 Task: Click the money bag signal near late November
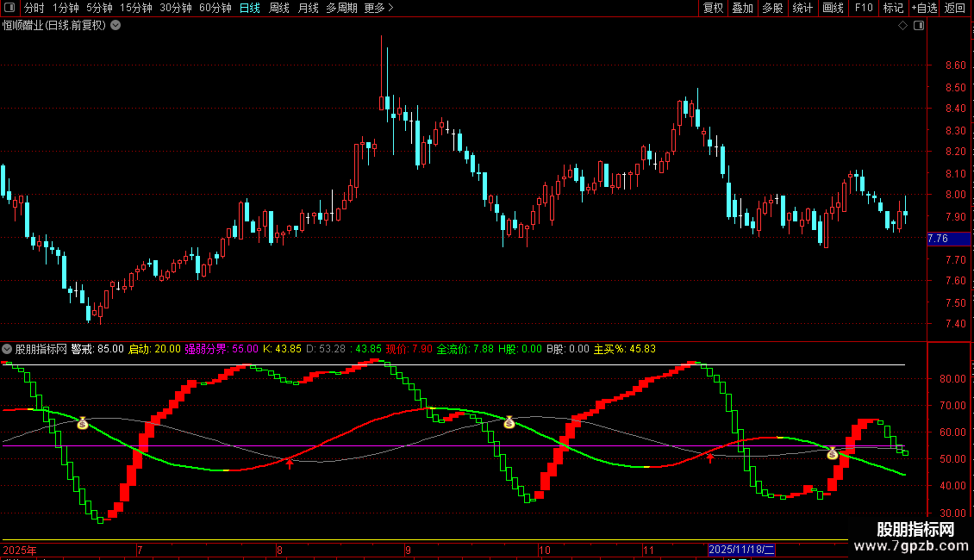(x=833, y=454)
